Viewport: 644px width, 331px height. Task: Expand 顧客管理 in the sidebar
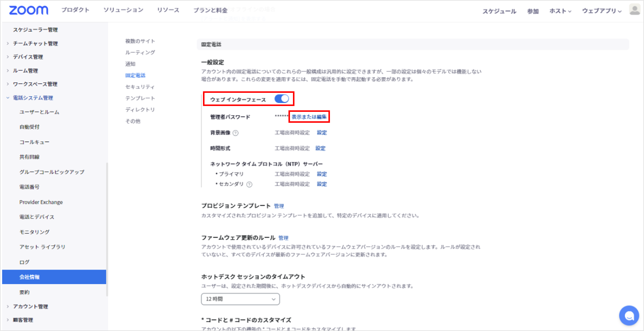[8, 320]
